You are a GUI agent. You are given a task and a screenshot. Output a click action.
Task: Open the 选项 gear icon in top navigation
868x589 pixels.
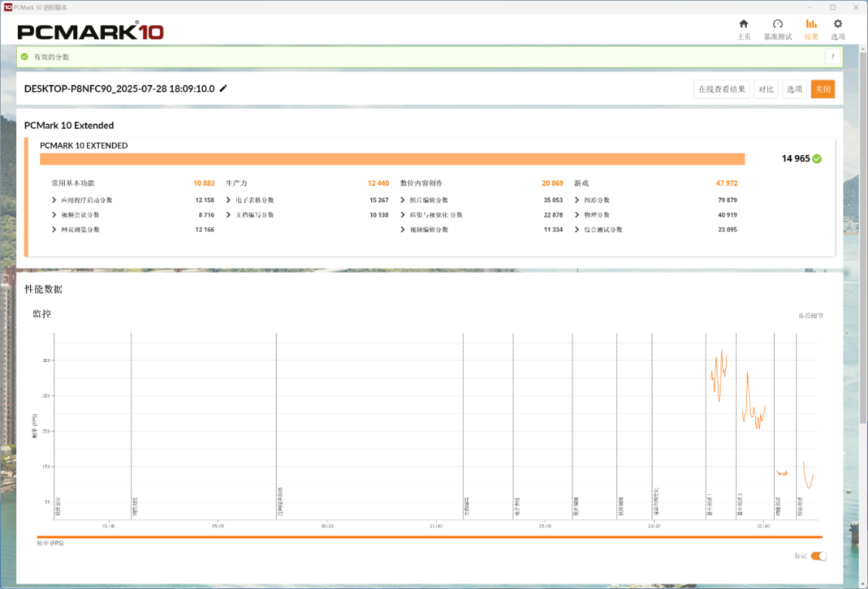(x=838, y=24)
